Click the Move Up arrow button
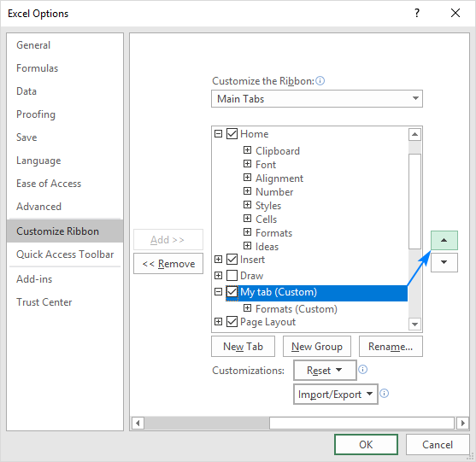The width and height of the screenshot is (476, 462). (x=444, y=240)
